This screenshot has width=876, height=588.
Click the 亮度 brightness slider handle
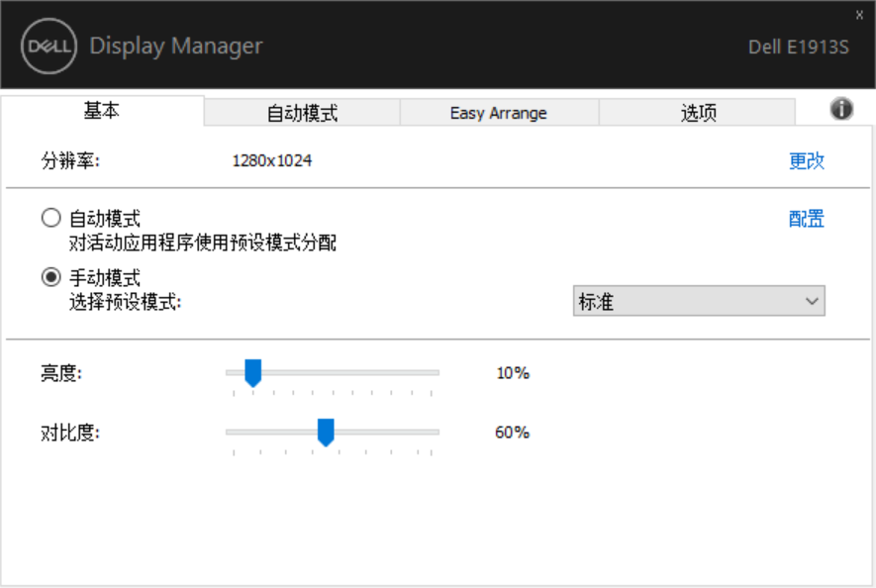tap(253, 373)
